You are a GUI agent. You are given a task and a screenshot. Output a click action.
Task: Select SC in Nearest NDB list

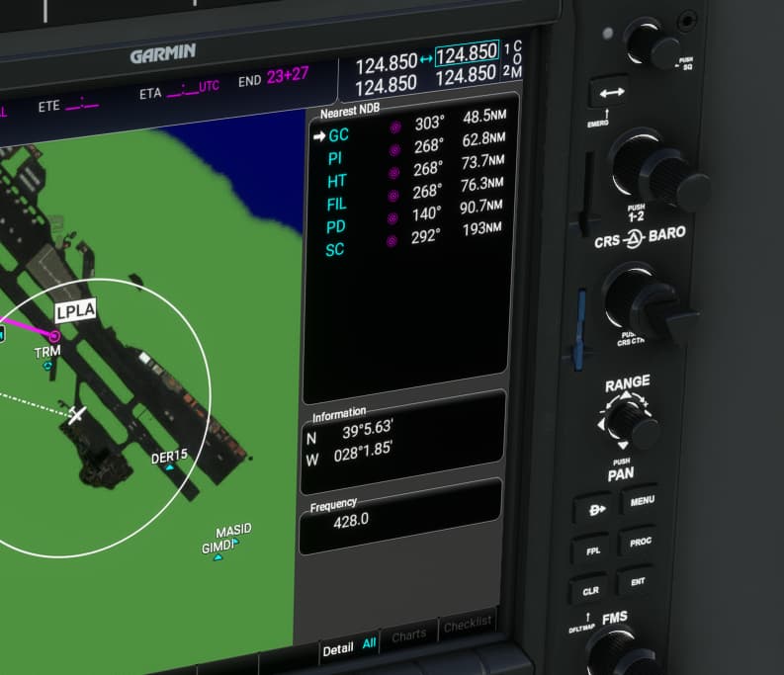(334, 249)
